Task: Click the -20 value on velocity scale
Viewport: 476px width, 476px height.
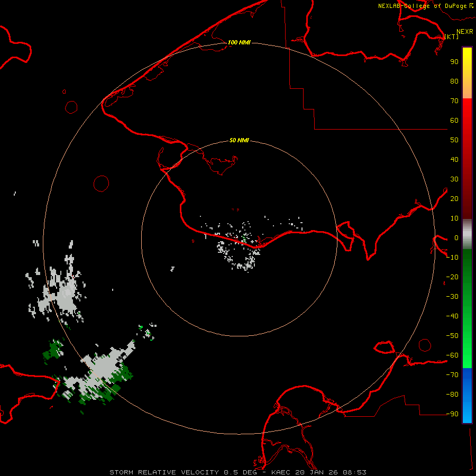Action: click(x=452, y=277)
